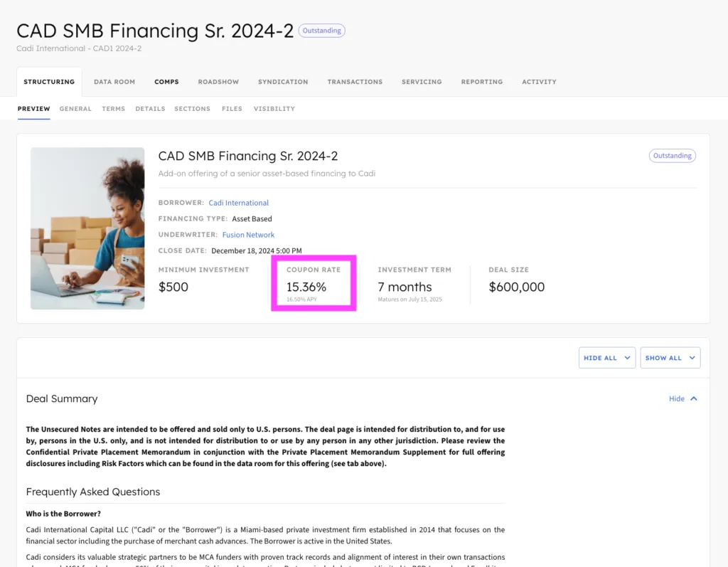Viewport: 728px width, 567px height.
Task: Expand the Show All dropdown
Action: pos(670,358)
